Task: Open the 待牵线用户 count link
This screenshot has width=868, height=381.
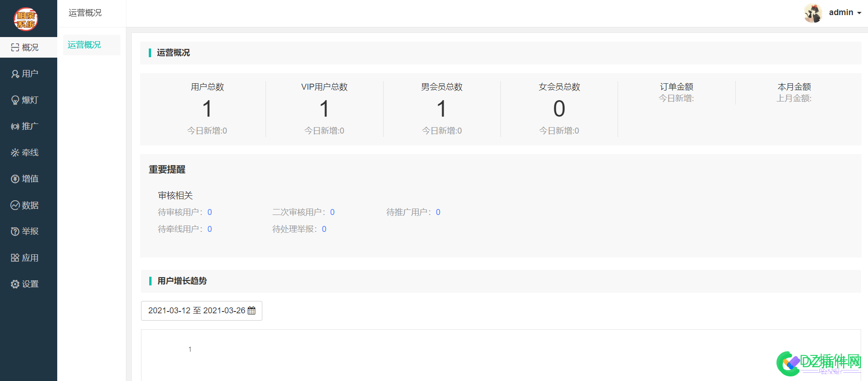Action: 210,229
